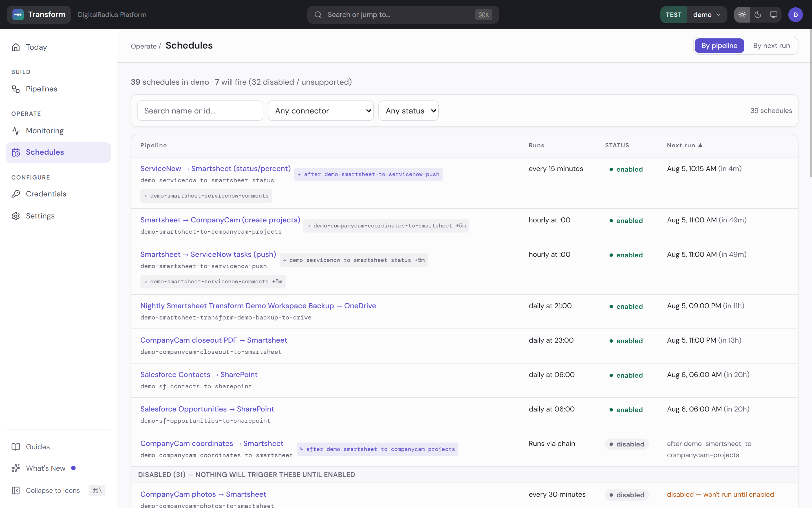Click the What's New blue dot indicator
Screen dimensions: 812x508
pos(73,468)
